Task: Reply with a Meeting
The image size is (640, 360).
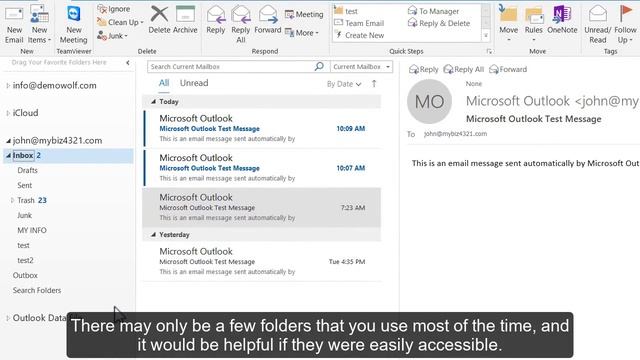Action: click(x=304, y=14)
